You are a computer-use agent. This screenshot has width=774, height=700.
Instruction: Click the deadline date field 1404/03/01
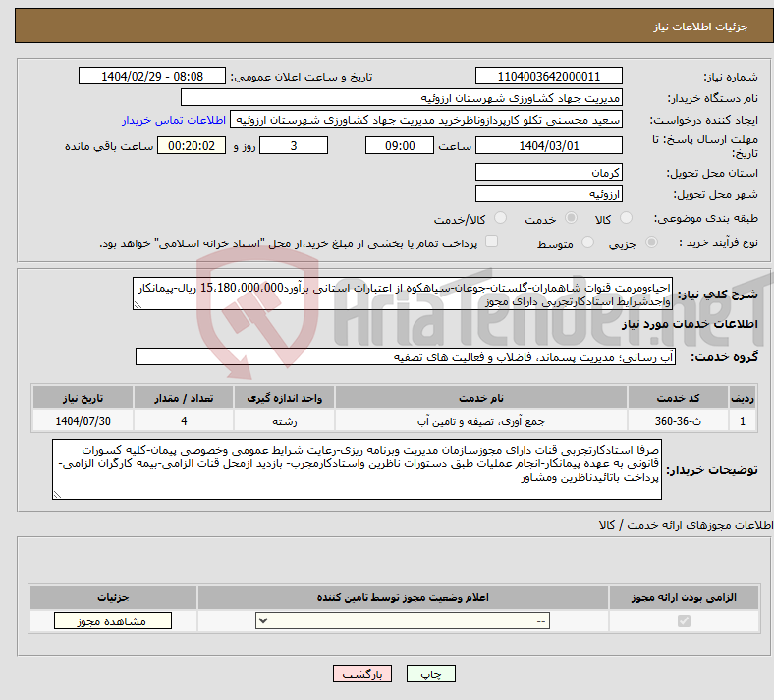pyautogui.click(x=548, y=145)
